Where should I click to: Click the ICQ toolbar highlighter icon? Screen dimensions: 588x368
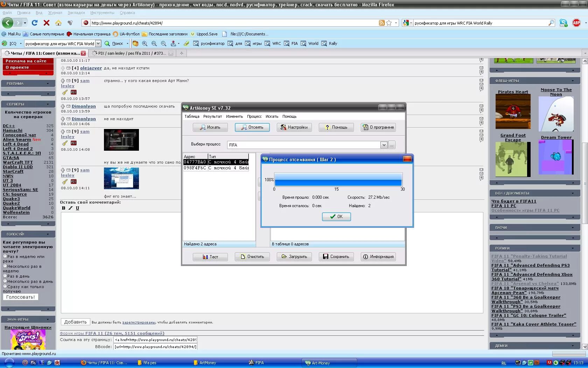[x=186, y=43]
